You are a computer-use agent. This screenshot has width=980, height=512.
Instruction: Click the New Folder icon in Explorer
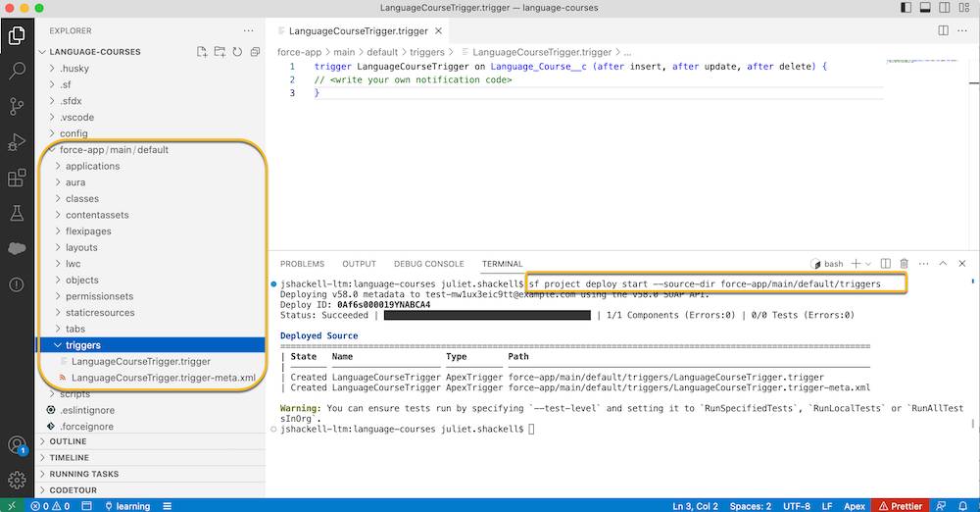[220, 52]
